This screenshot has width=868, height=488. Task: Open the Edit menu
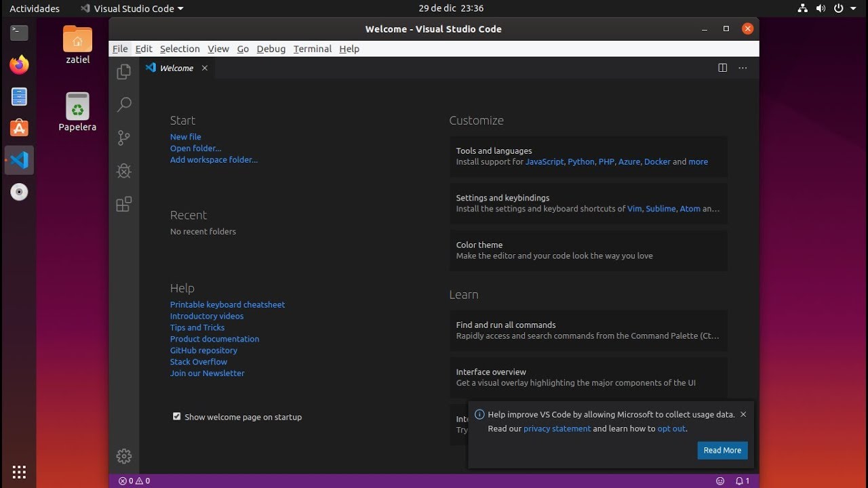[x=144, y=49]
